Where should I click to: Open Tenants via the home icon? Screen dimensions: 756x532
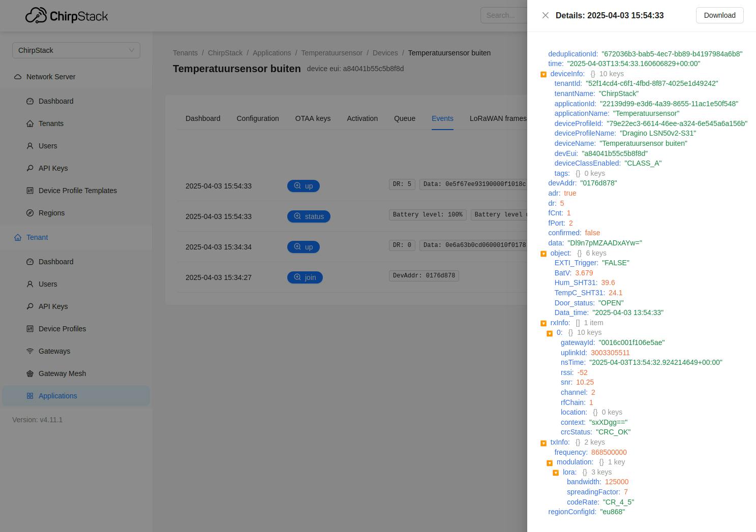click(30, 123)
